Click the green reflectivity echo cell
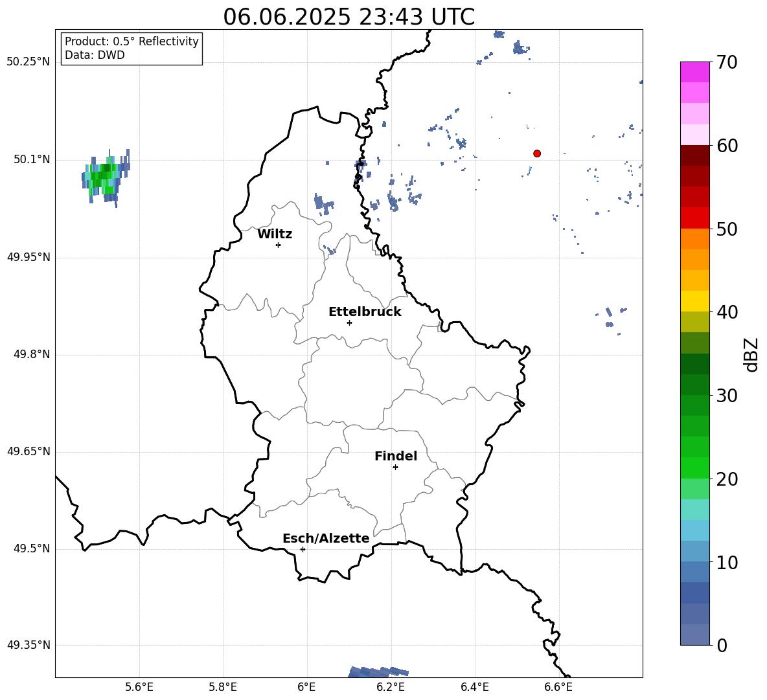 [104, 177]
